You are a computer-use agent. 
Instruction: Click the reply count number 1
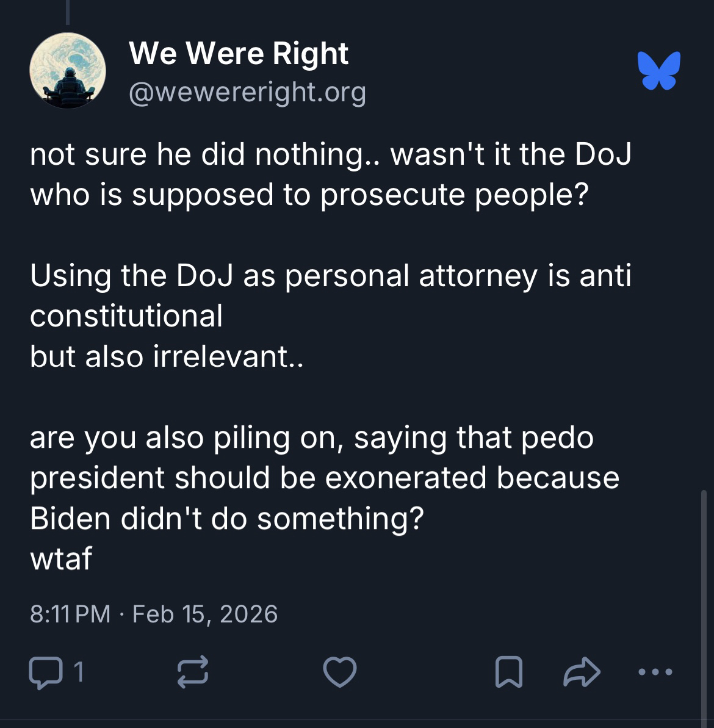click(78, 672)
